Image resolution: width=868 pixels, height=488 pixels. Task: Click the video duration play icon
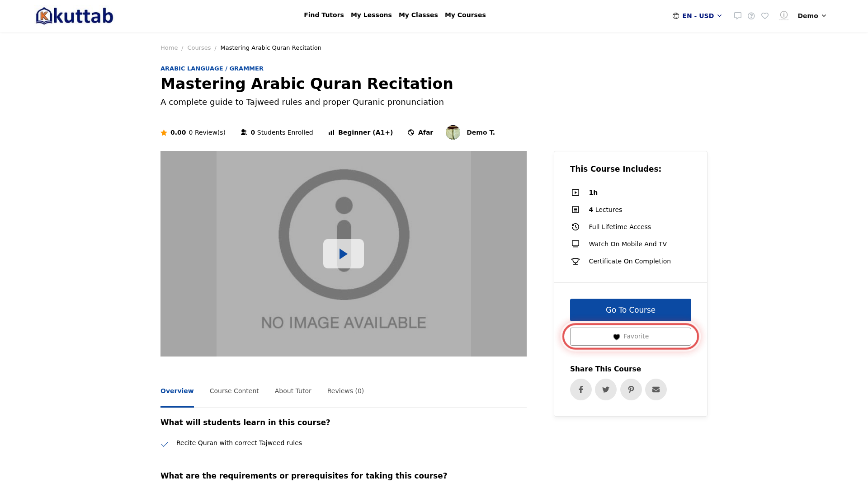[x=576, y=192]
